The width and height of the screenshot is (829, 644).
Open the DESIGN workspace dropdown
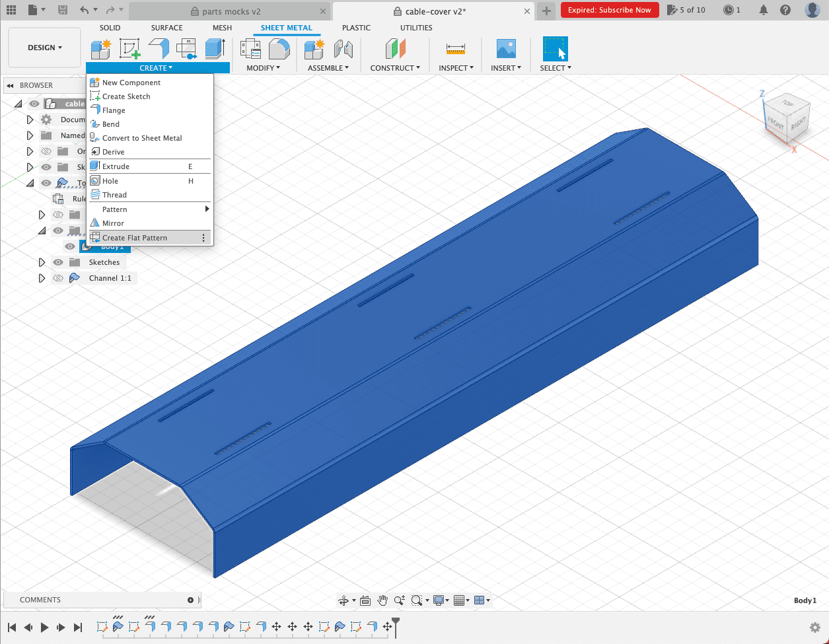45,48
